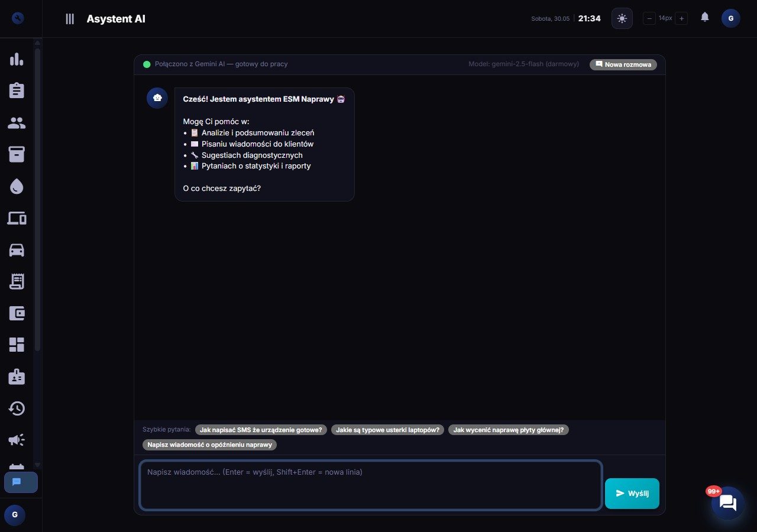This screenshot has width=757, height=532.
Task: Open the floating chat bubble with 99+ badge
Action: tap(728, 503)
